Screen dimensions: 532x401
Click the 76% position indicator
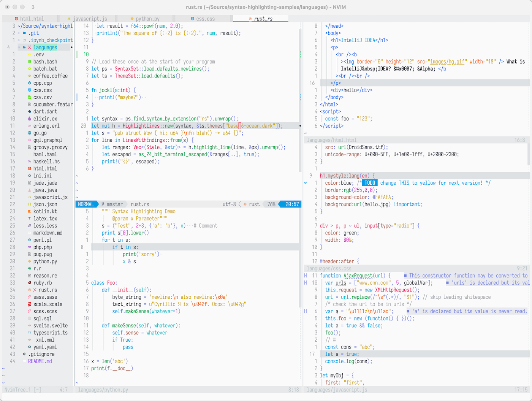click(271, 204)
